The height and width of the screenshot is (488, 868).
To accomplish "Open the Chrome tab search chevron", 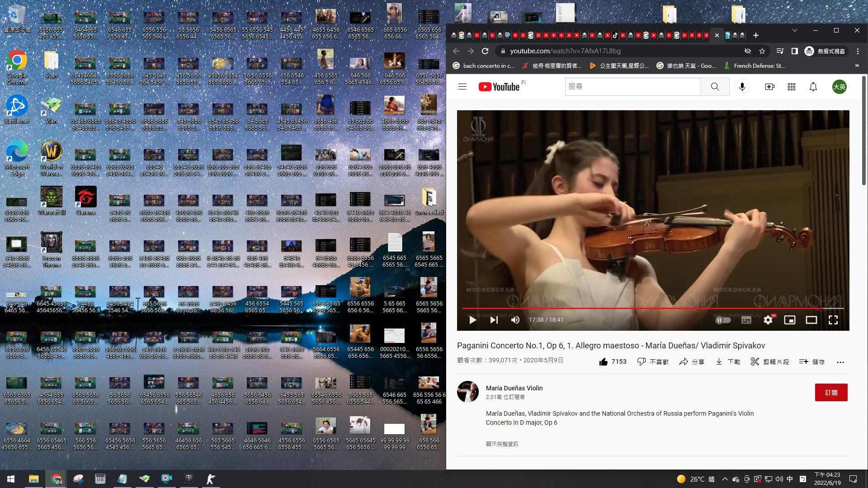I will point(794,30).
